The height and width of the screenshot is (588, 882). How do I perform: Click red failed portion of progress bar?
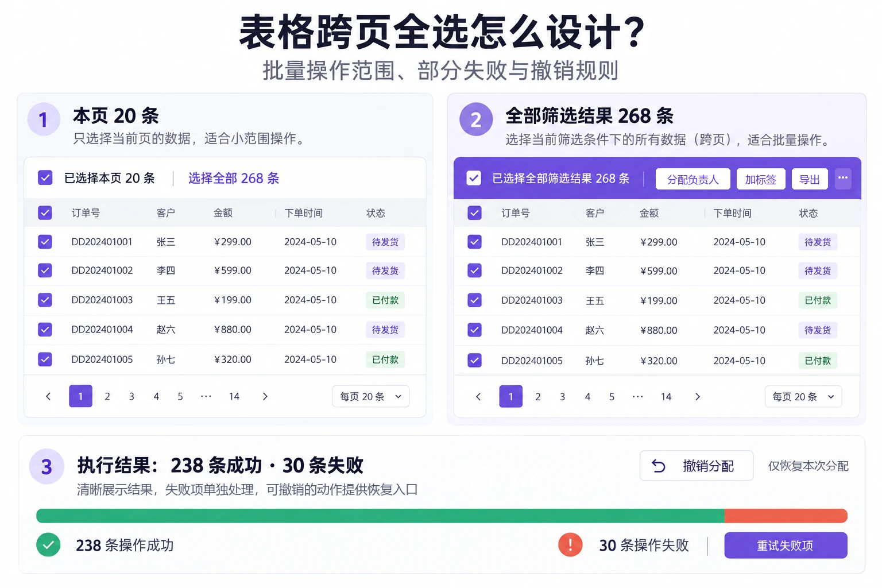[786, 516]
